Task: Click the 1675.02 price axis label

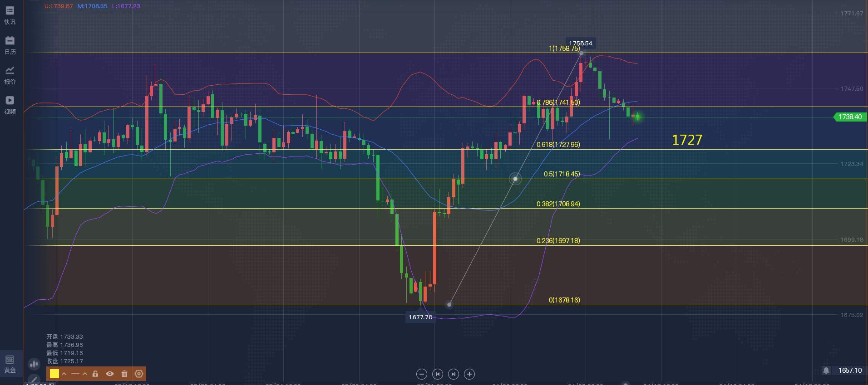Action: 852,315
